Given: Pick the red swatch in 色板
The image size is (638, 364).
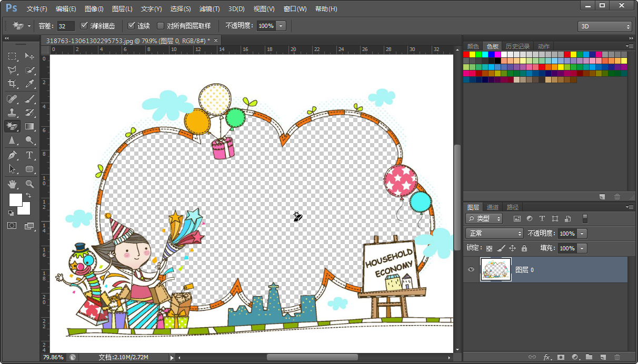Looking at the screenshot, I should tap(466, 54).
